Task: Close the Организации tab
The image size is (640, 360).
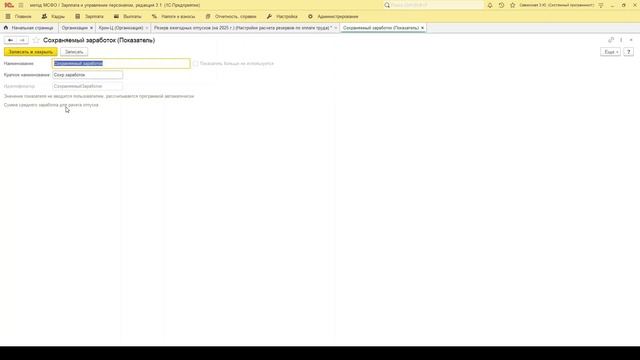Action: (91, 28)
